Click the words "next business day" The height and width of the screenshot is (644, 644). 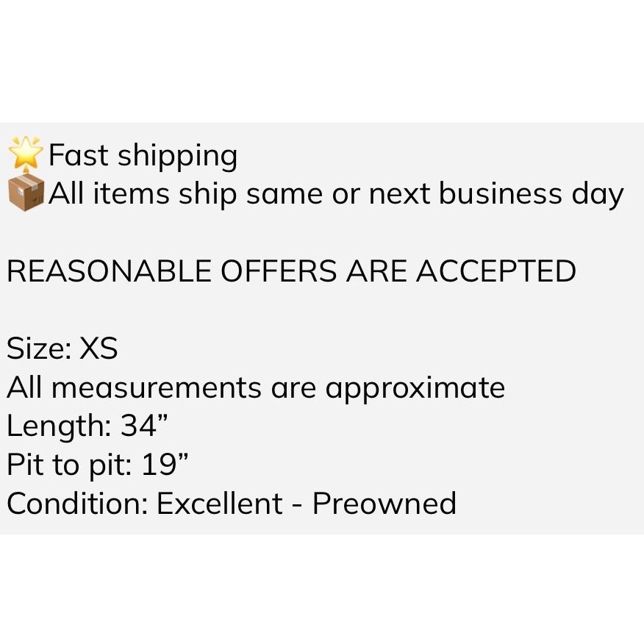click(x=496, y=194)
